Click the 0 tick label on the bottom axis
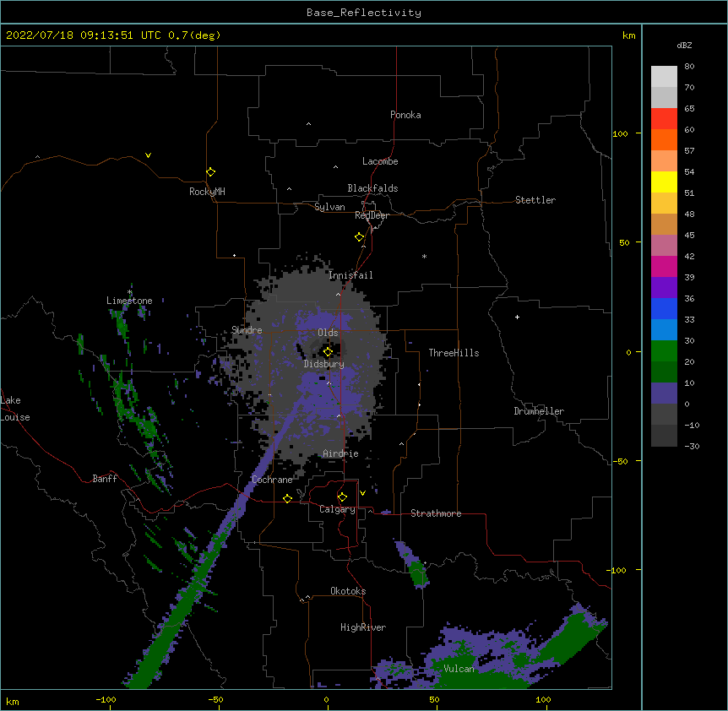 click(326, 699)
